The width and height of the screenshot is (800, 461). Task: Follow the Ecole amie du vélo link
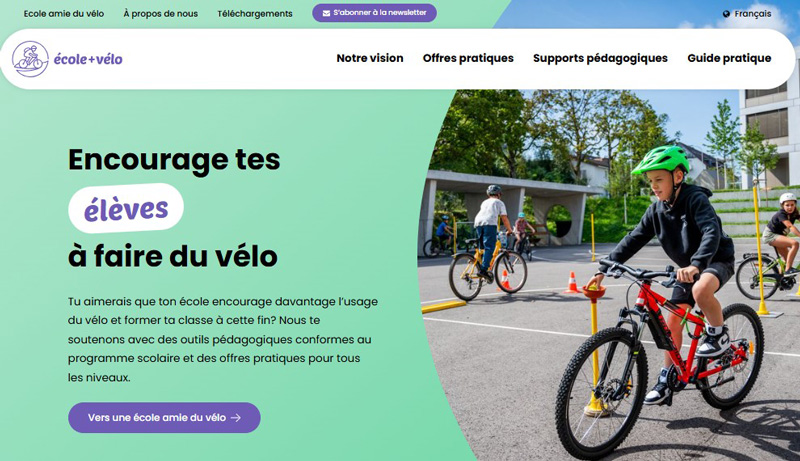pyautogui.click(x=64, y=14)
